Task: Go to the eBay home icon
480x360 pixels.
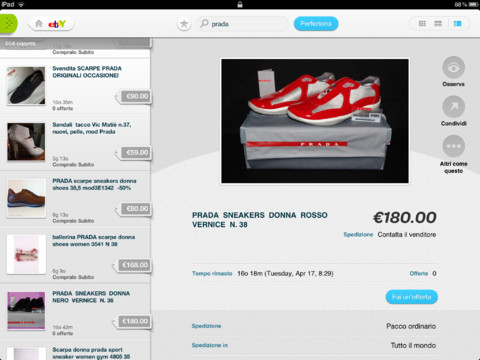Action: pyautogui.click(x=39, y=24)
